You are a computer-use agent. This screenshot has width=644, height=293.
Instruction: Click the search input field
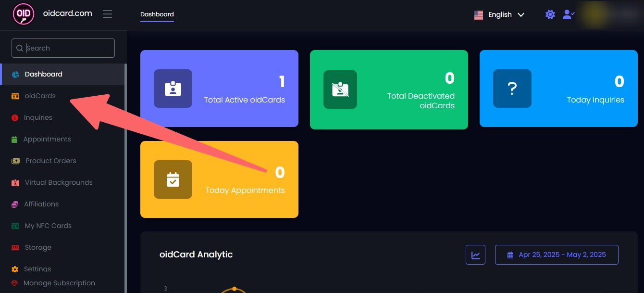[63, 48]
